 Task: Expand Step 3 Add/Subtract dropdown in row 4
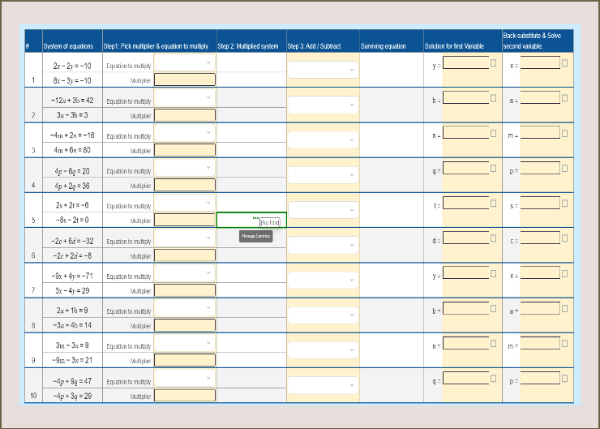(323, 175)
